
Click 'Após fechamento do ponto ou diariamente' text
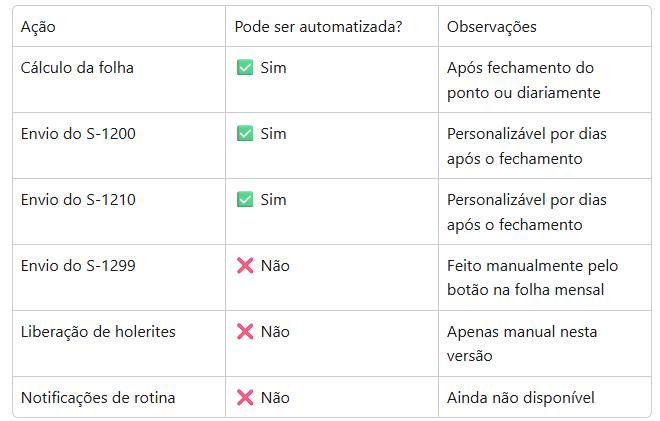522,80
